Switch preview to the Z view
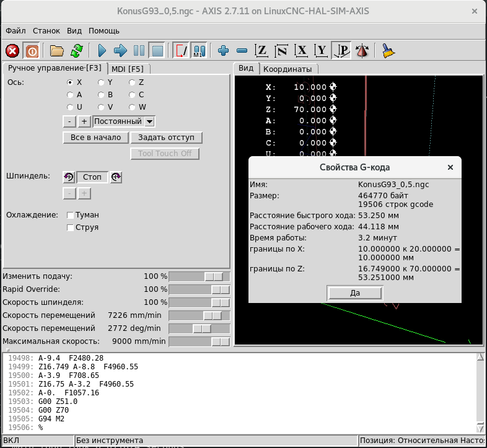Image resolution: width=487 pixels, height=448 pixels. (262, 51)
